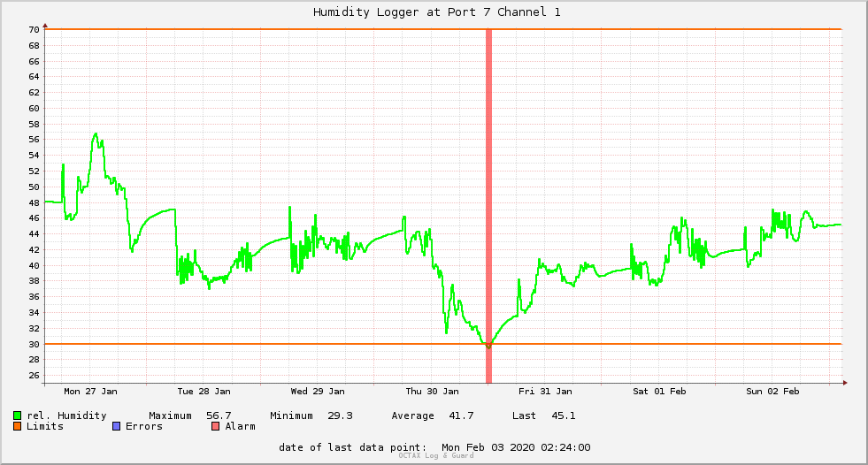Viewport: 868px width, 465px height.
Task: Click the red alarm marker bar
Action: [488, 206]
